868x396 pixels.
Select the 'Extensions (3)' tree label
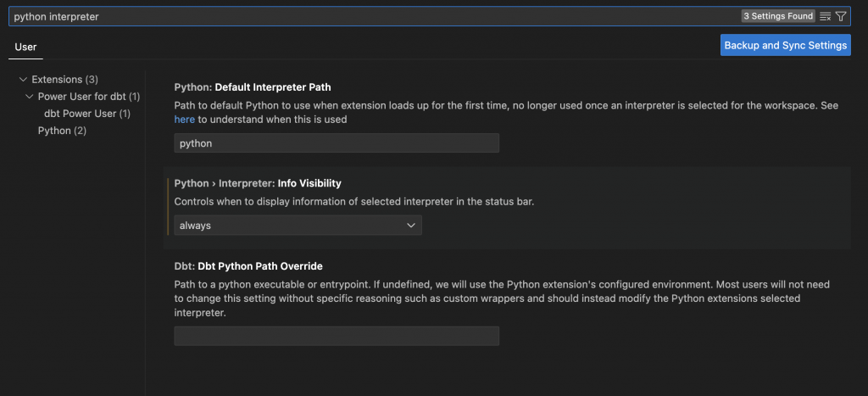(64, 80)
